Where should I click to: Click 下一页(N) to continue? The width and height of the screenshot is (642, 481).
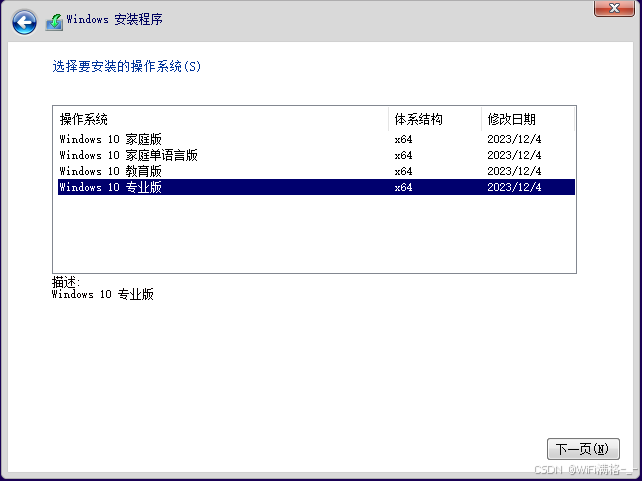[x=583, y=449]
